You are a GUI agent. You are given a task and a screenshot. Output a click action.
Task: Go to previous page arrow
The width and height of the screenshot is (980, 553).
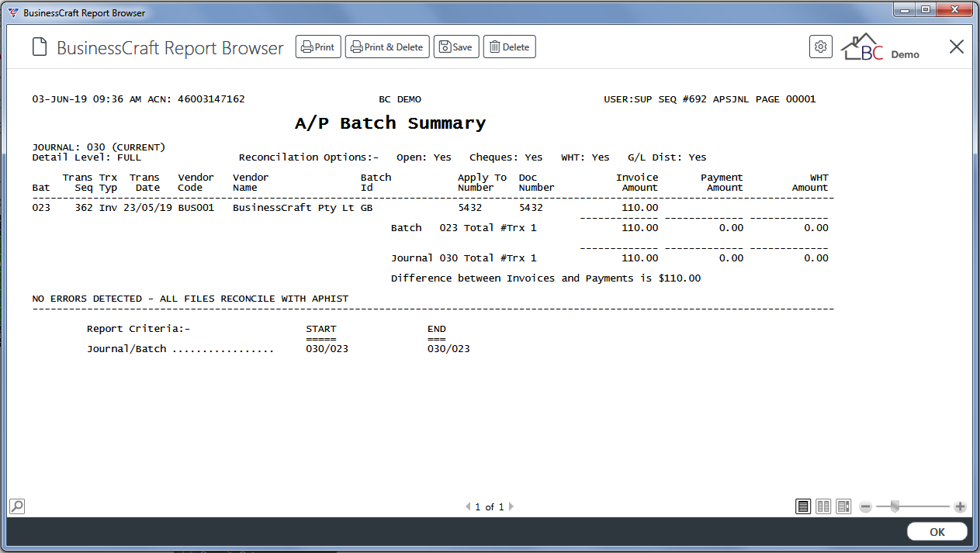click(468, 506)
